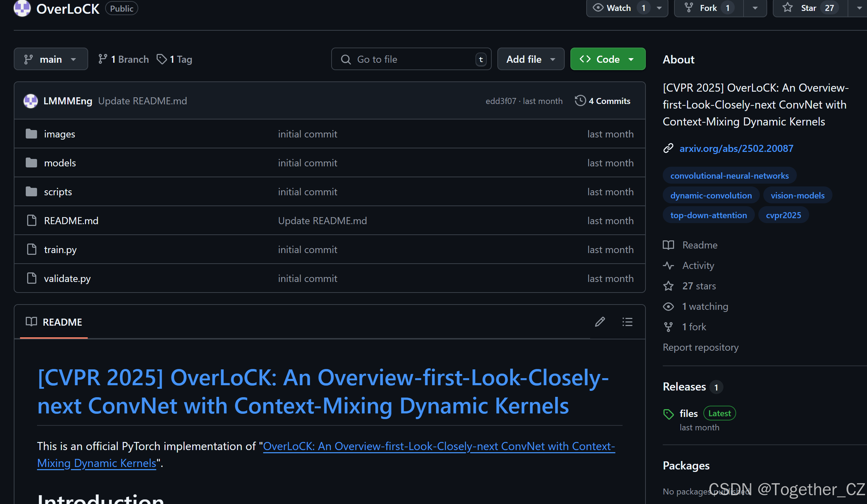Image resolution: width=867 pixels, height=504 pixels.
Task: Click the tag icon next to 1 Tag
Action: [x=162, y=59]
